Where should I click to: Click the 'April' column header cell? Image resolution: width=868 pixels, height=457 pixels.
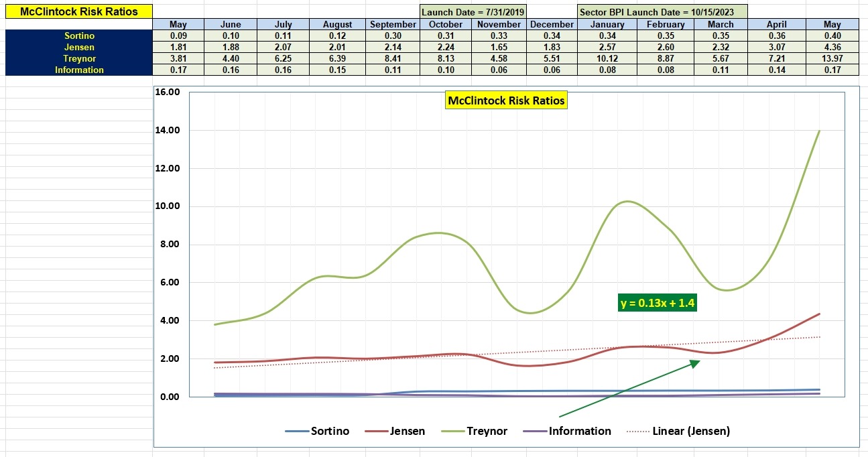(x=776, y=24)
